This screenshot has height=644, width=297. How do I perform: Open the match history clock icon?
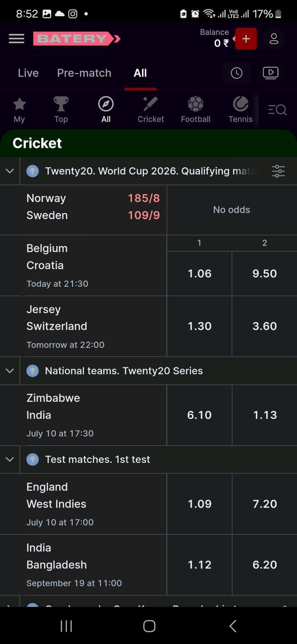pos(237,73)
